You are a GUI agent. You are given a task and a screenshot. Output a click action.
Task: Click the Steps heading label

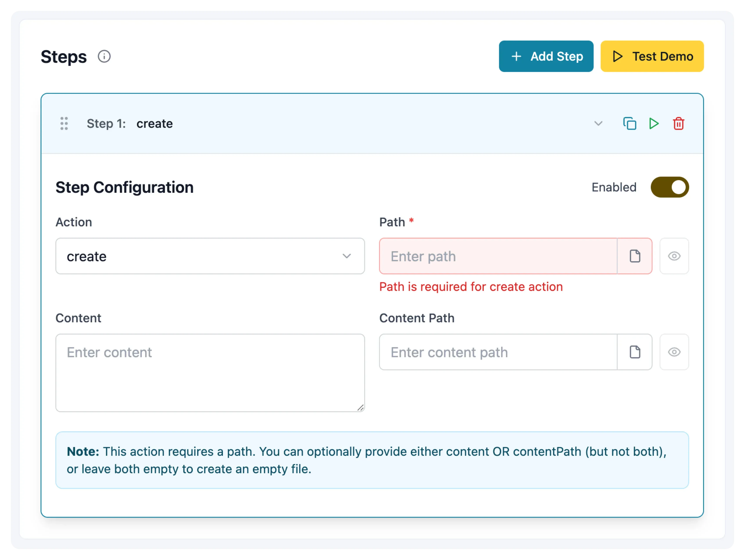pos(63,56)
